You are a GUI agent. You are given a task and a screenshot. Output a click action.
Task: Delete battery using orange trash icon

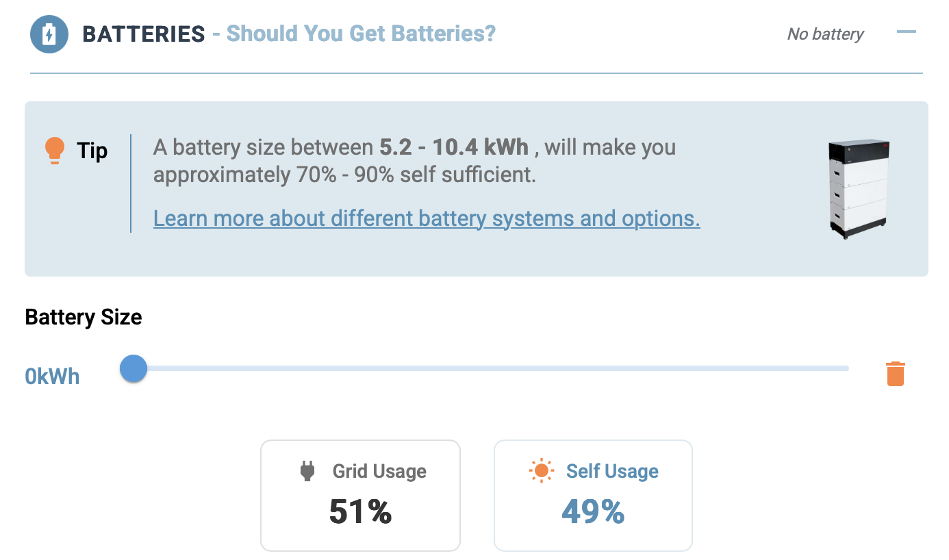point(896,374)
